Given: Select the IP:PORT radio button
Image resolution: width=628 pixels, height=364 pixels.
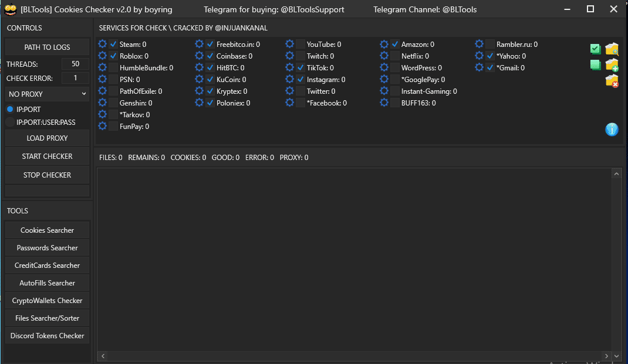Looking at the screenshot, I should point(10,109).
